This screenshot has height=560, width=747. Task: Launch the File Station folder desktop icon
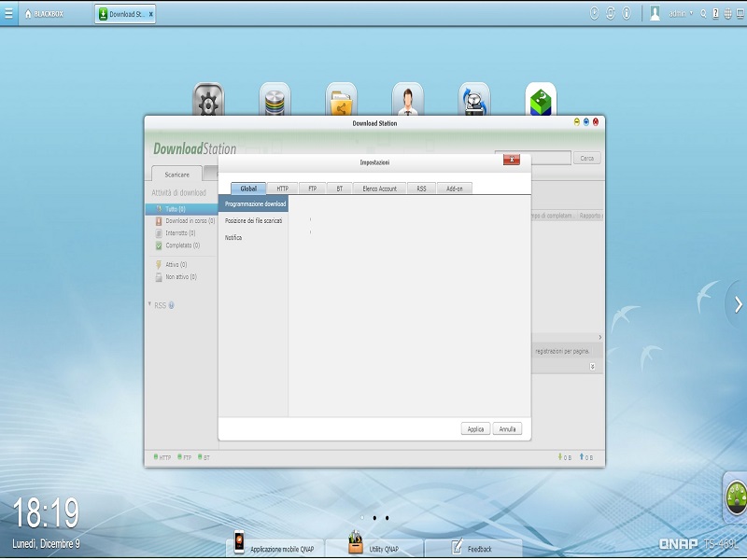click(341, 101)
